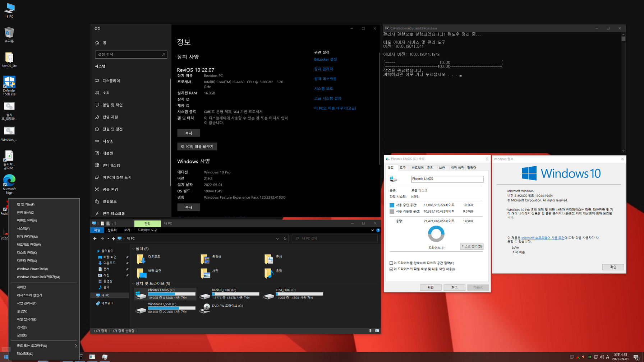Screen dimensions: 644x362
Task: Open Explorer help question mark
Action: 378,230
